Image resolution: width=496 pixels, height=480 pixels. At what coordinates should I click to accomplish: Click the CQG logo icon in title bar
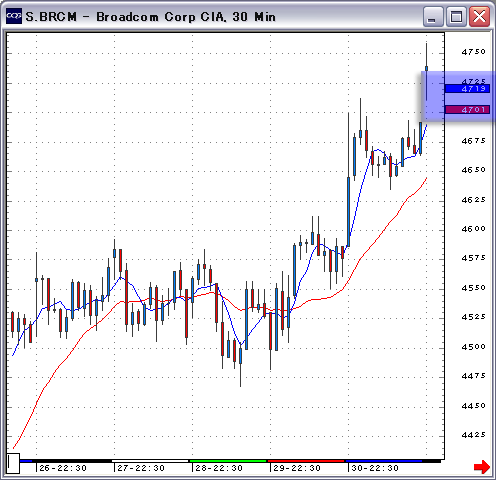14,16
